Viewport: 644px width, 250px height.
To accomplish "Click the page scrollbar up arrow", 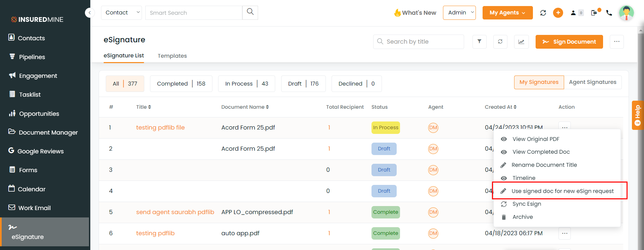I will tap(641, 30).
